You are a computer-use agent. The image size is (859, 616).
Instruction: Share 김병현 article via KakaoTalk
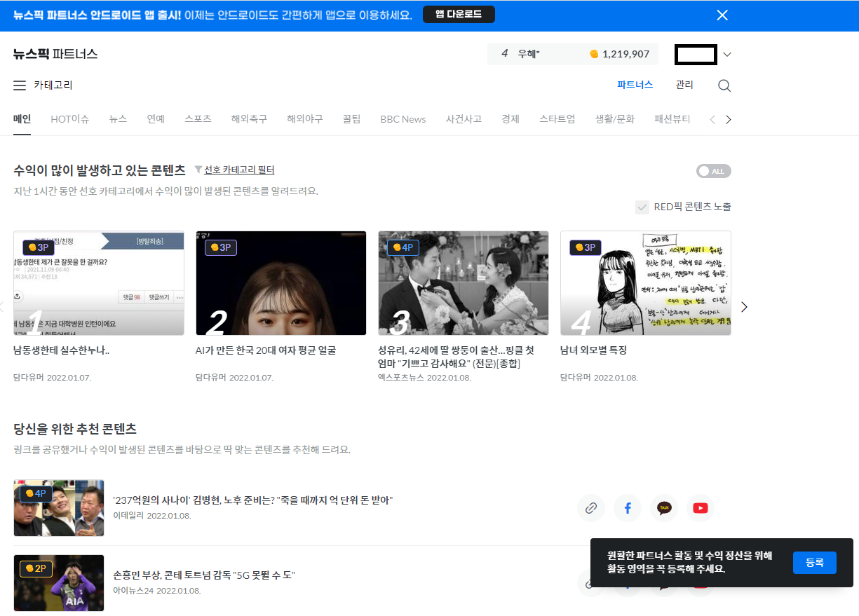click(x=664, y=508)
